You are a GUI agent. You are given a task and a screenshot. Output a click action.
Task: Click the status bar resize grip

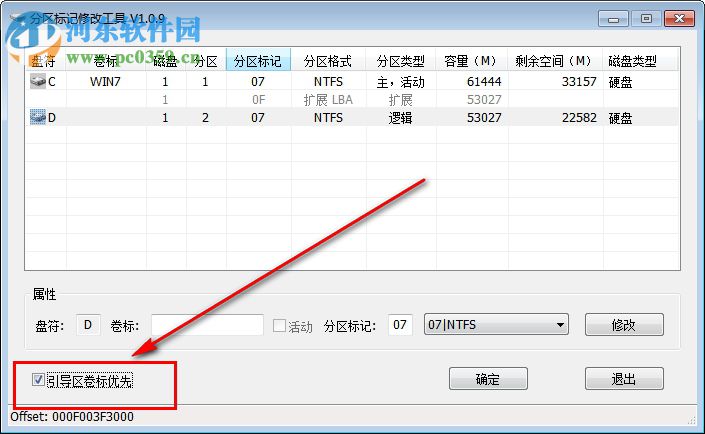tap(692, 419)
